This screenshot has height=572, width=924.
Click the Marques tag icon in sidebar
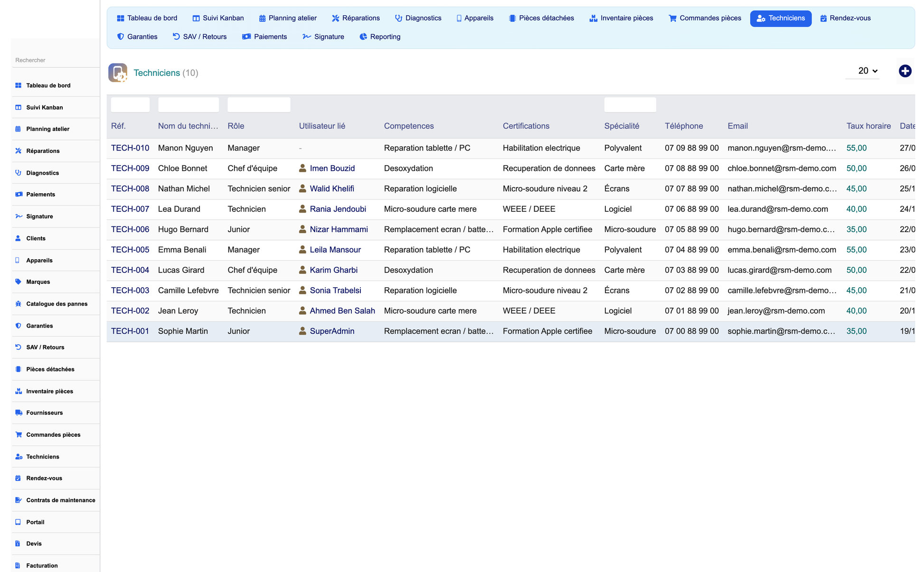(18, 281)
